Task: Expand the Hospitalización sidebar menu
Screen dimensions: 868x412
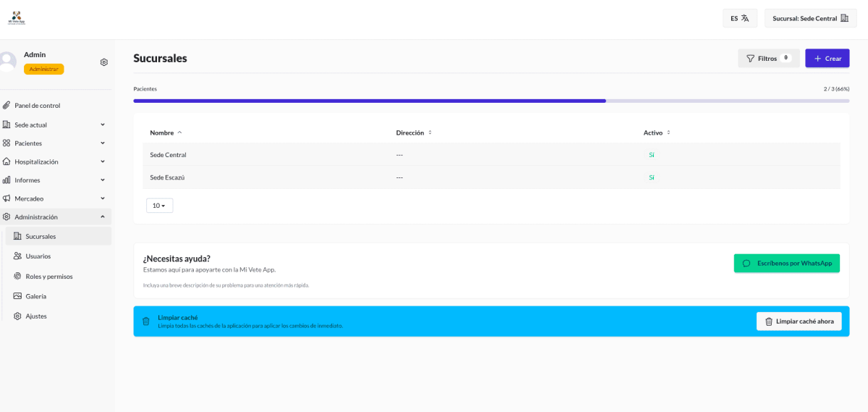Action: (x=54, y=161)
